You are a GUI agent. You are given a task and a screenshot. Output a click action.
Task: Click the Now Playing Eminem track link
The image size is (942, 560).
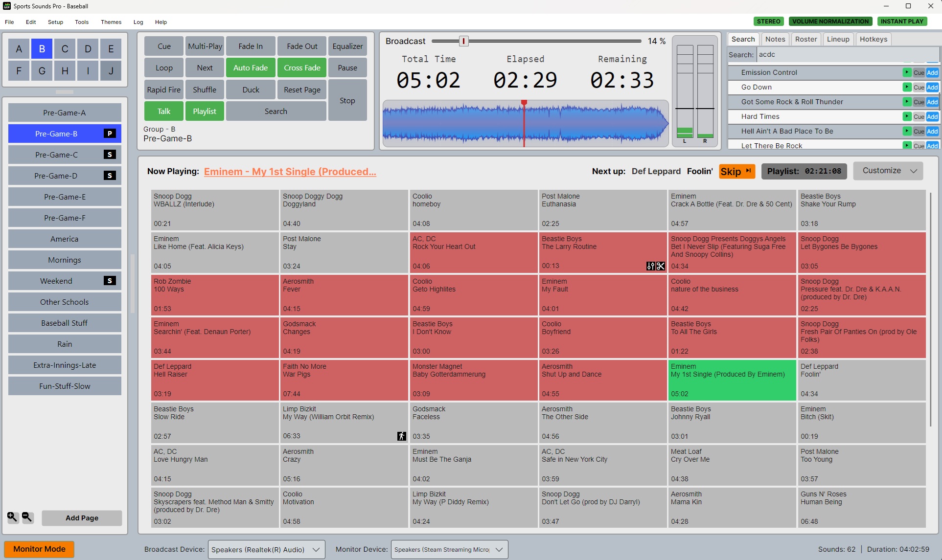[290, 172]
